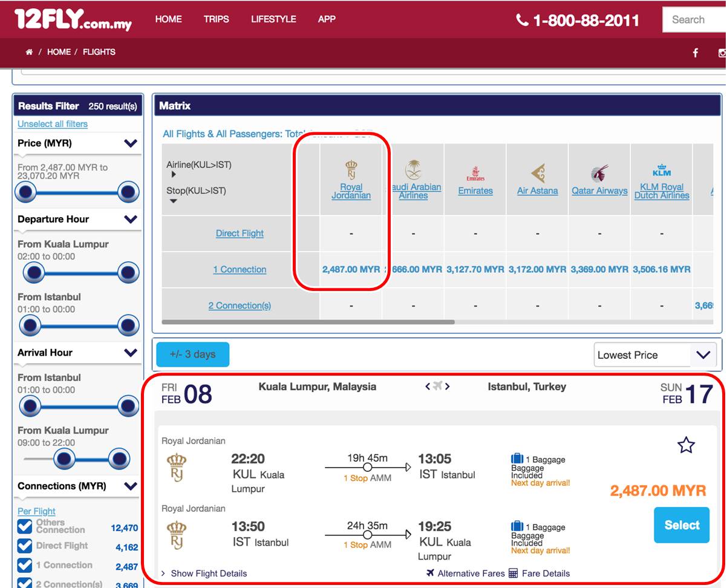
Task: Click the 3,369.00 MYR Qatar Airways price
Action: pos(599,270)
